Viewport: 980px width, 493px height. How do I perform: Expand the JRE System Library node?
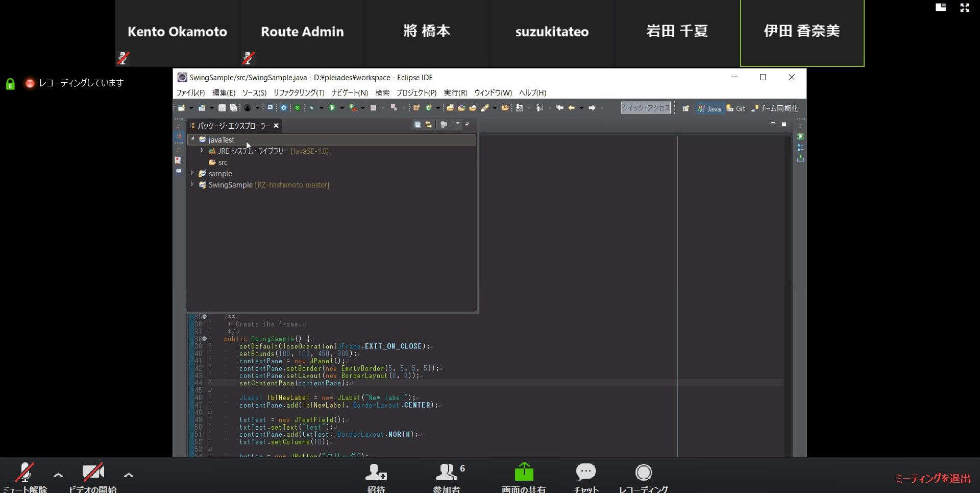point(202,151)
